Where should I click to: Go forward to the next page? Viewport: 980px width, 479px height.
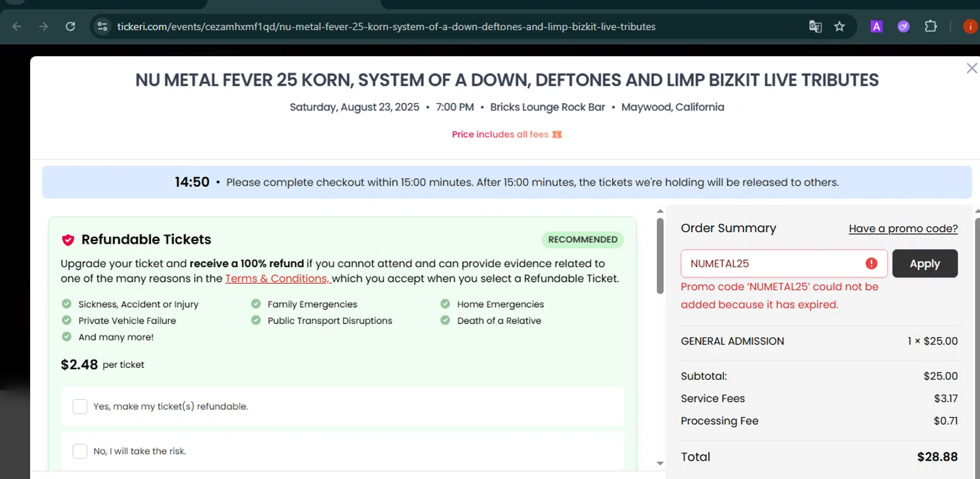pyautogui.click(x=43, y=27)
